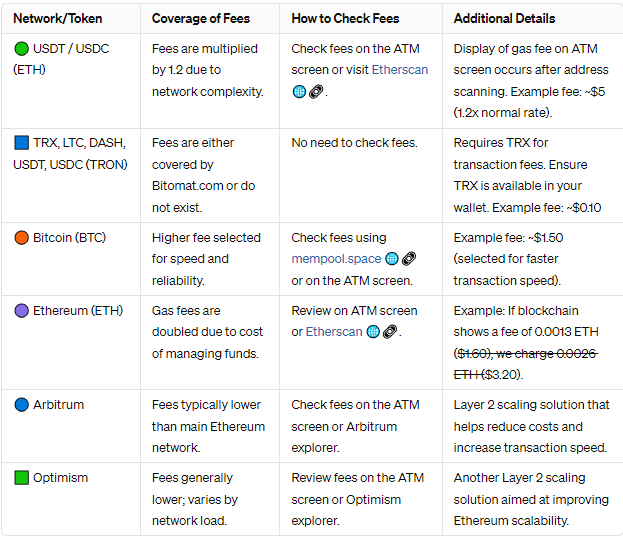
Task: Click the globe icon in the Ethereum (ETH) row
Action: (372, 332)
